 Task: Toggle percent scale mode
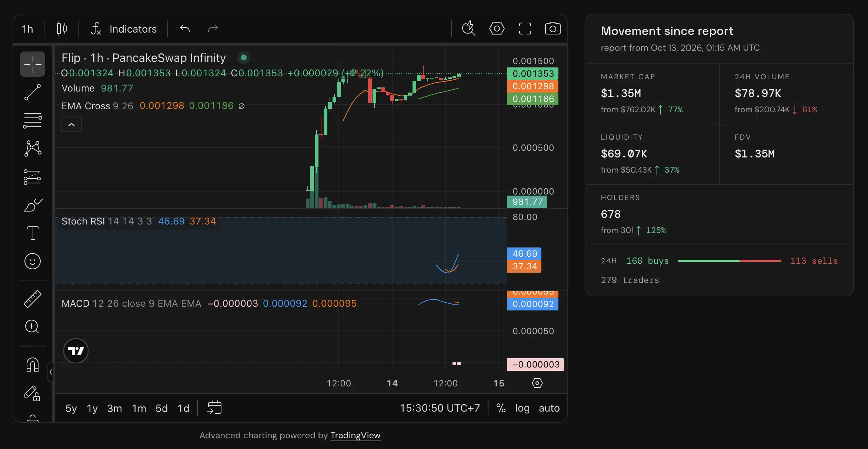point(501,408)
